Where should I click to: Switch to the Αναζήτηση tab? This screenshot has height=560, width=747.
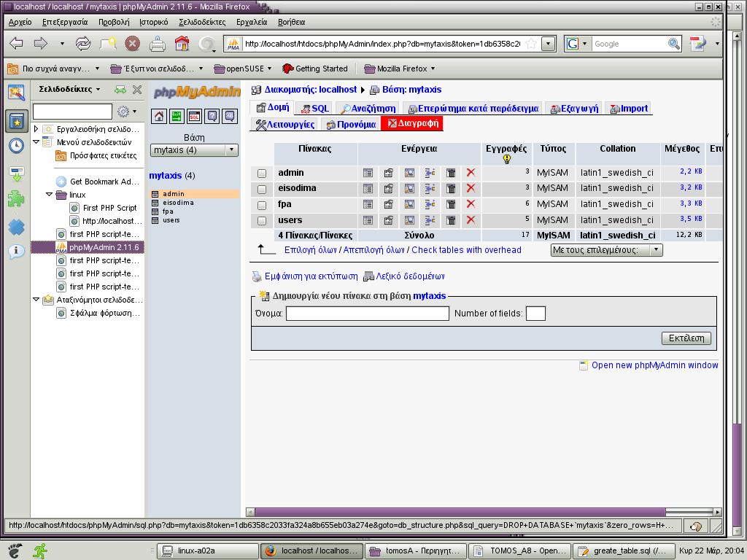pos(368,109)
